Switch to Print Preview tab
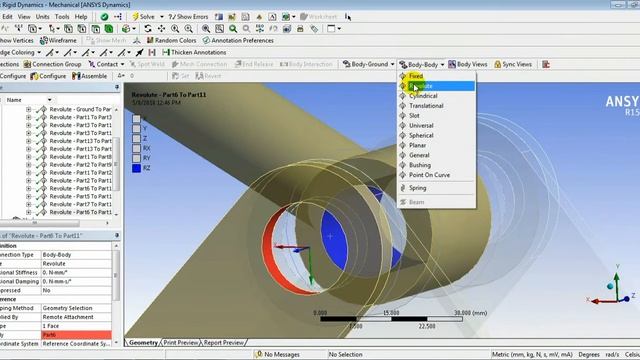Image resolution: width=640 pixels, height=360 pixels. click(180, 343)
